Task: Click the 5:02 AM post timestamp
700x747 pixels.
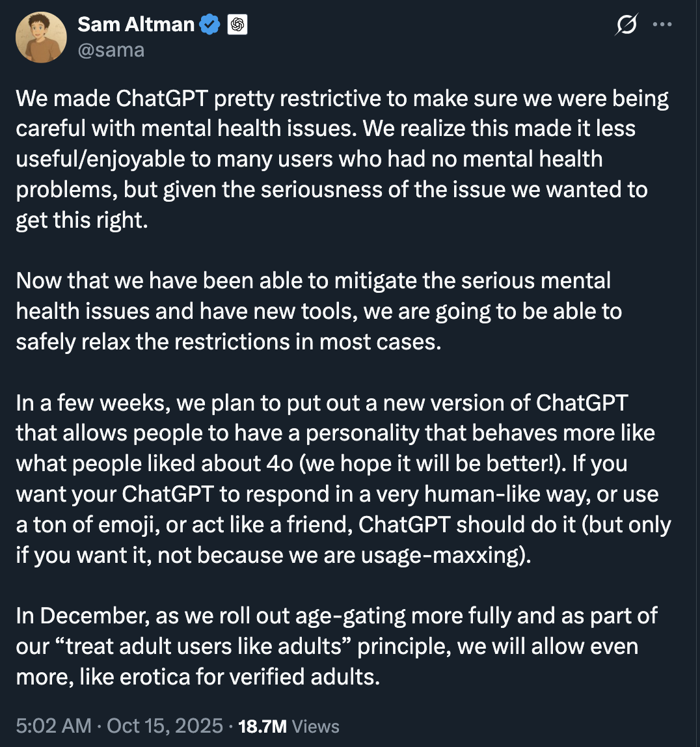Action: tap(53, 726)
